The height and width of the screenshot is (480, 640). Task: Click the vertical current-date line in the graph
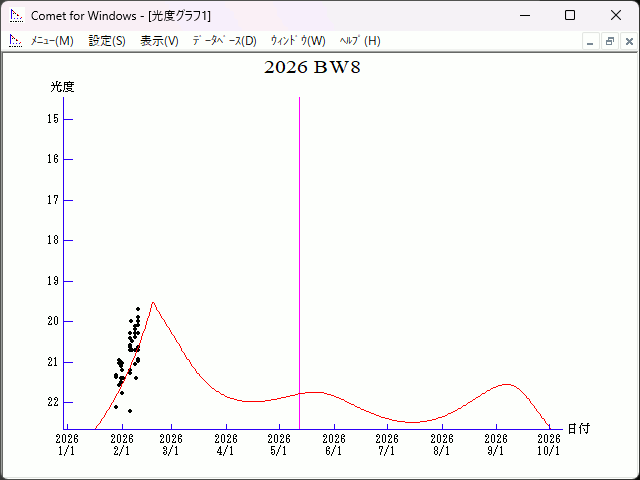pyautogui.click(x=299, y=250)
